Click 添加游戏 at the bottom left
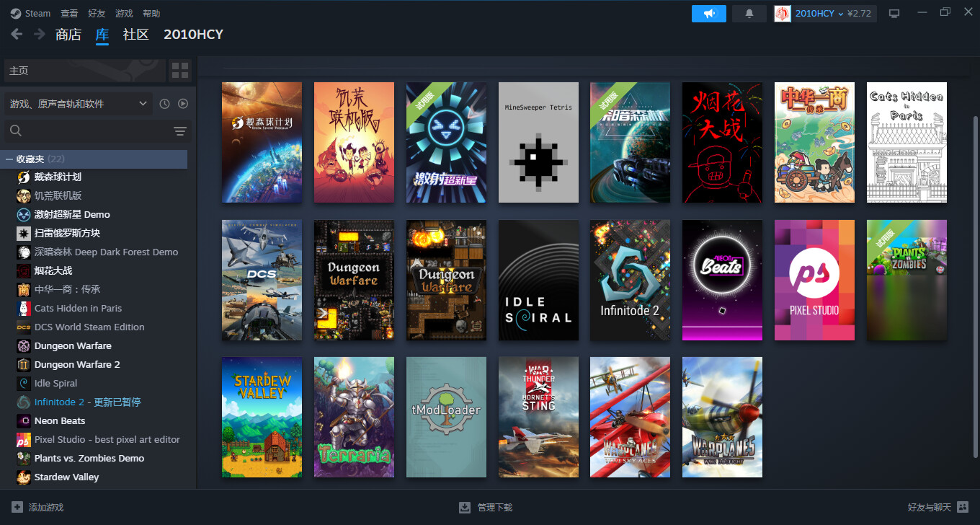This screenshot has height=525, width=980. pyautogui.click(x=37, y=508)
